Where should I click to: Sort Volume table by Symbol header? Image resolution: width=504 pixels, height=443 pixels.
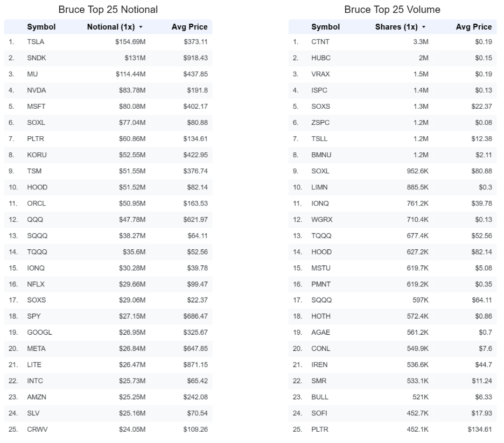325,27
